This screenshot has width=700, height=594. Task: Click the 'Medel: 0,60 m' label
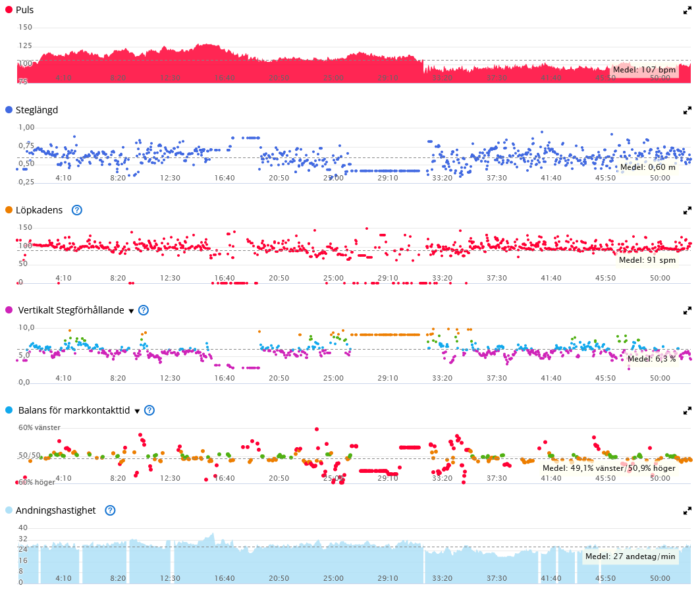(648, 167)
